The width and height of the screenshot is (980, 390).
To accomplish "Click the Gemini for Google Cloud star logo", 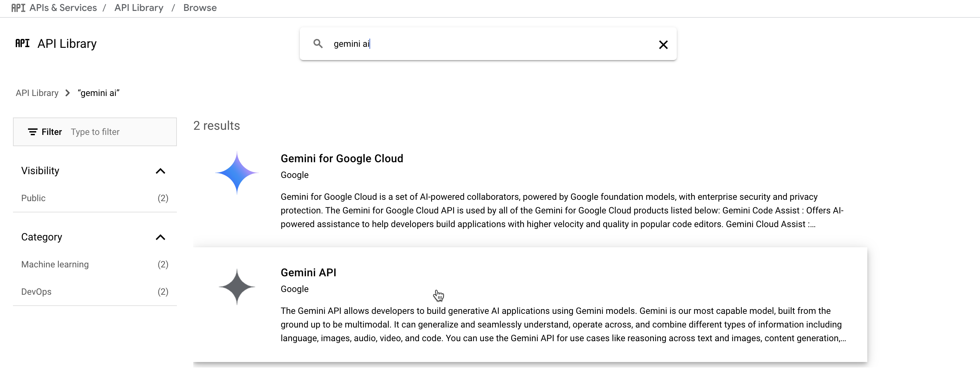I will [x=237, y=173].
